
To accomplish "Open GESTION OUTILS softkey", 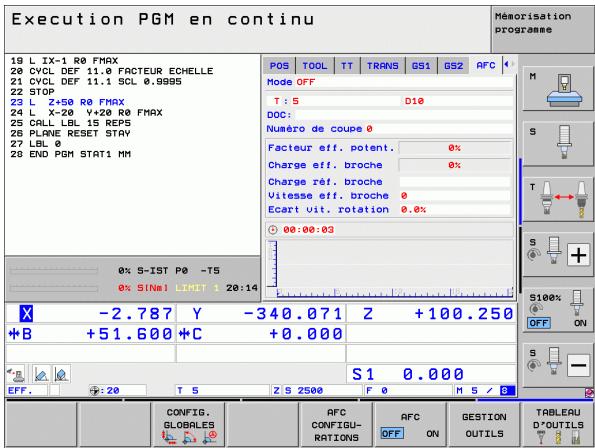I will pos(484,425).
